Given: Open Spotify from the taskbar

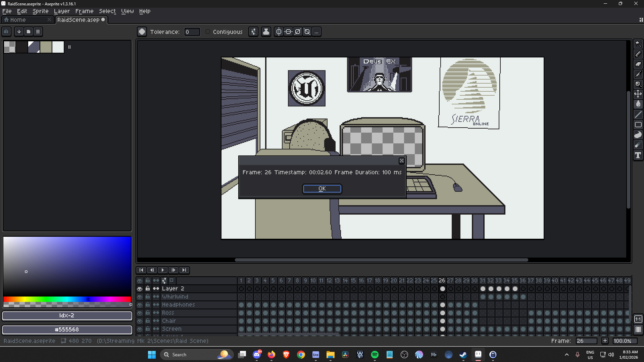Looking at the screenshot, I should [375, 355].
